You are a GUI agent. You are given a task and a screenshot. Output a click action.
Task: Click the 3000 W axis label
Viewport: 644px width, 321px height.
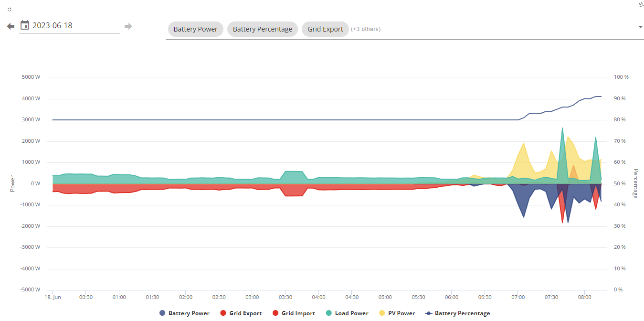pos(31,120)
